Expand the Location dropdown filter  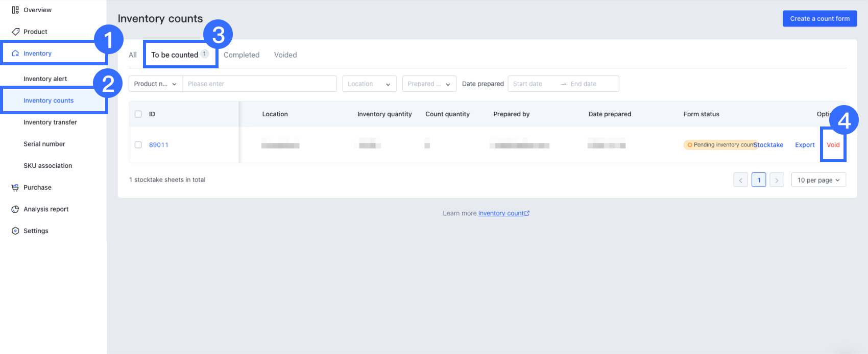369,84
